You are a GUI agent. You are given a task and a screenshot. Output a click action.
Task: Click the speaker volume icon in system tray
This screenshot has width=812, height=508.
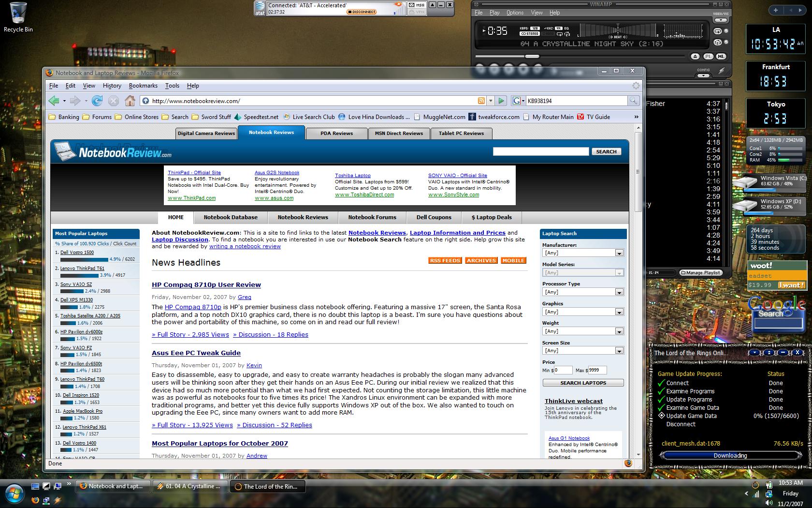(769, 503)
